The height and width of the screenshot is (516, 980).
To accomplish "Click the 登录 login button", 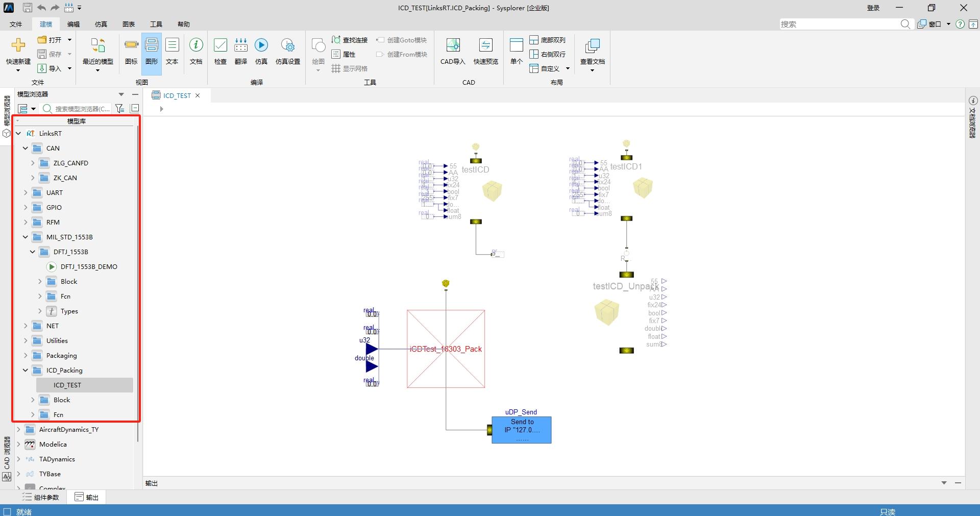I will coord(873,8).
